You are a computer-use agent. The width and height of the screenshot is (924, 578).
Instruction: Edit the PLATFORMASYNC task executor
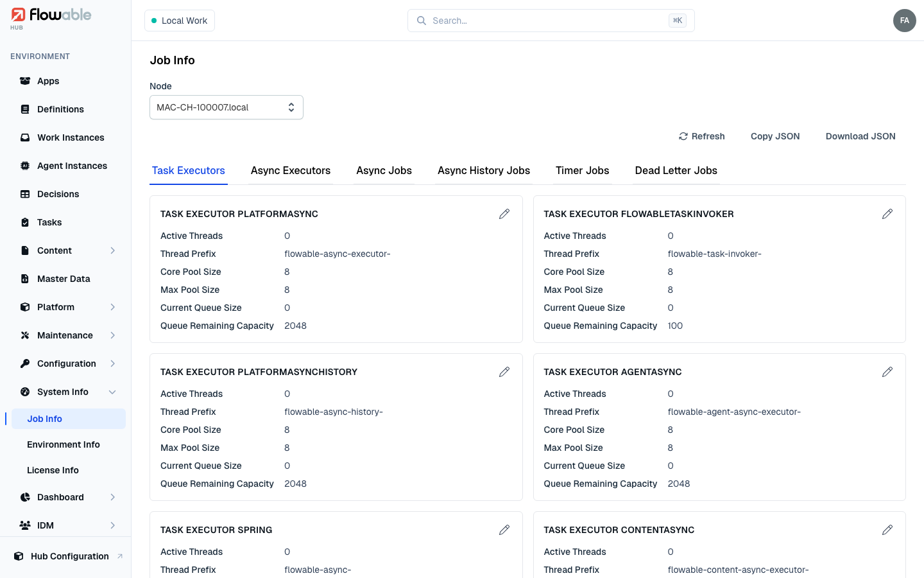(x=504, y=214)
